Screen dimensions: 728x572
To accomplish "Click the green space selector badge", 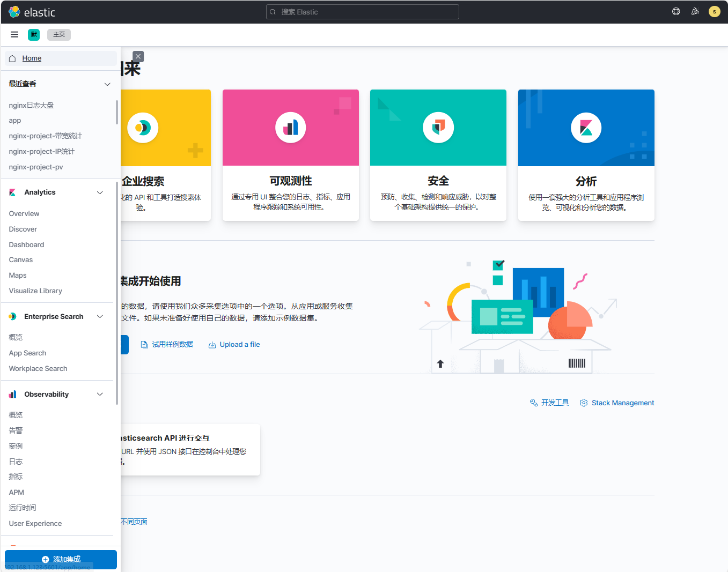I will click(34, 34).
